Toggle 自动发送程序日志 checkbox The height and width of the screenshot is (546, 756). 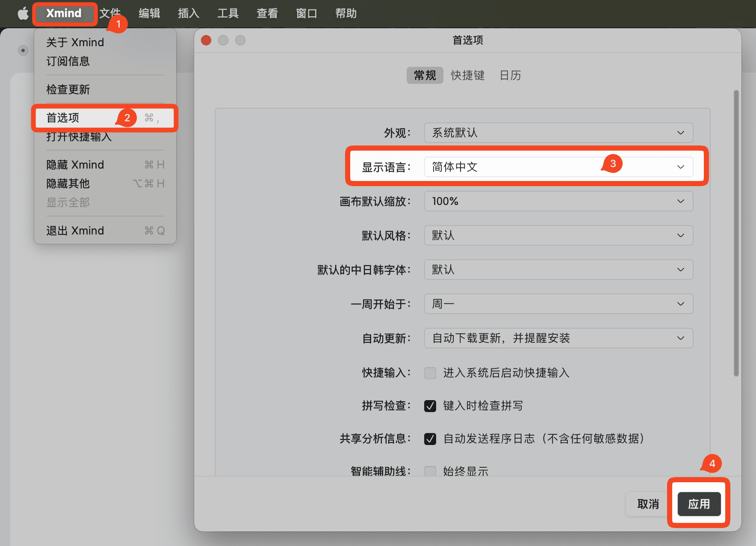click(x=430, y=439)
